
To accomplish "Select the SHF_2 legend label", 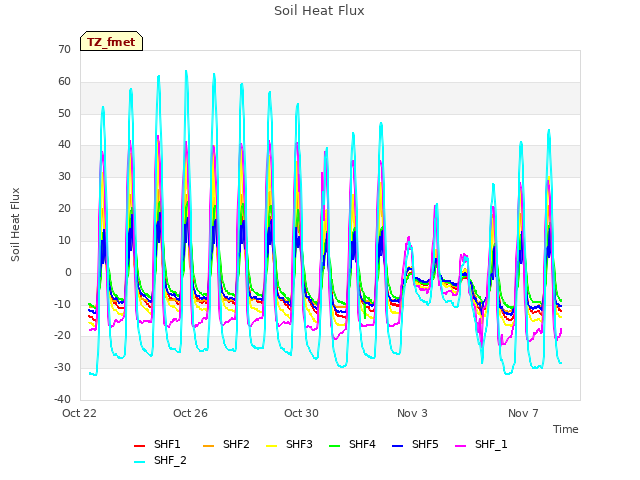I will click(170, 460).
